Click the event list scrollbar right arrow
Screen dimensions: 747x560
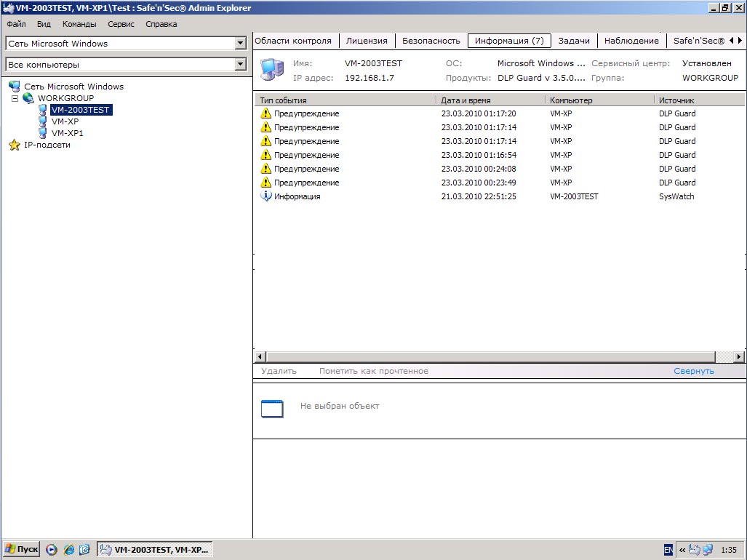point(739,356)
